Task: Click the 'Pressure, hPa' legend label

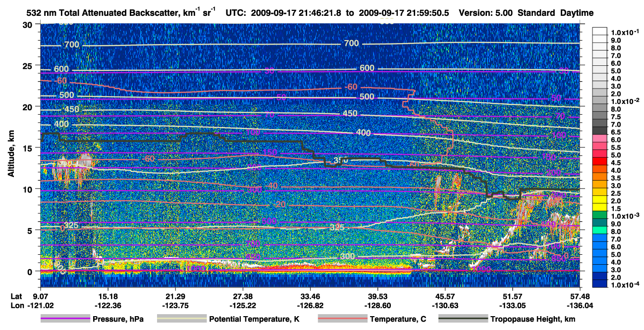Action: coord(118,320)
